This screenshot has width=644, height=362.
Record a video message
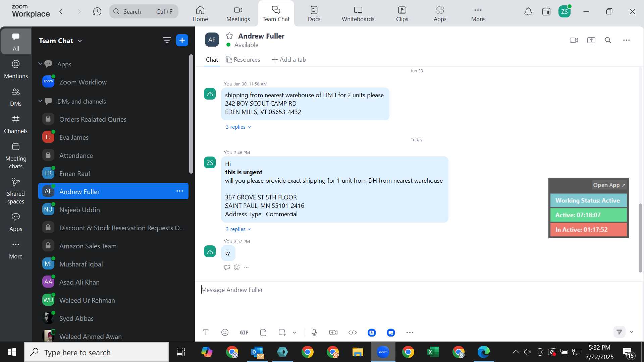pyautogui.click(x=333, y=333)
